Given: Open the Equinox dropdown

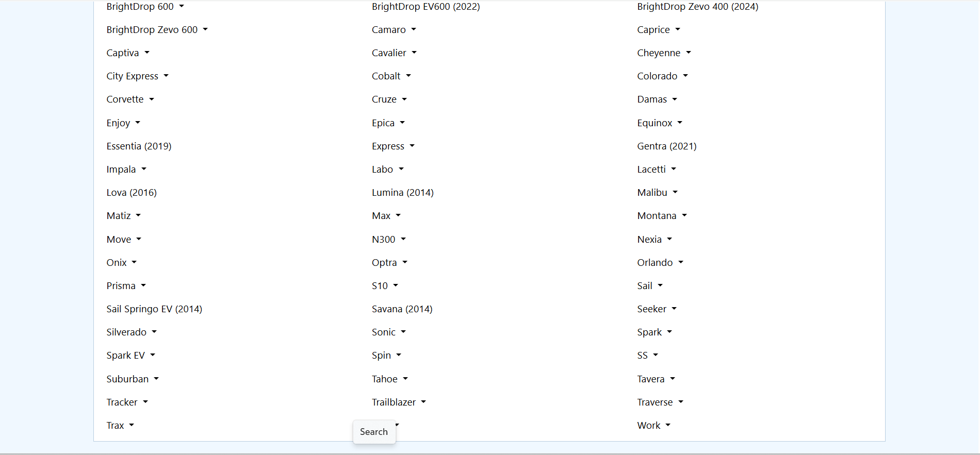Looking at the screenshot, I should point(659,123).
